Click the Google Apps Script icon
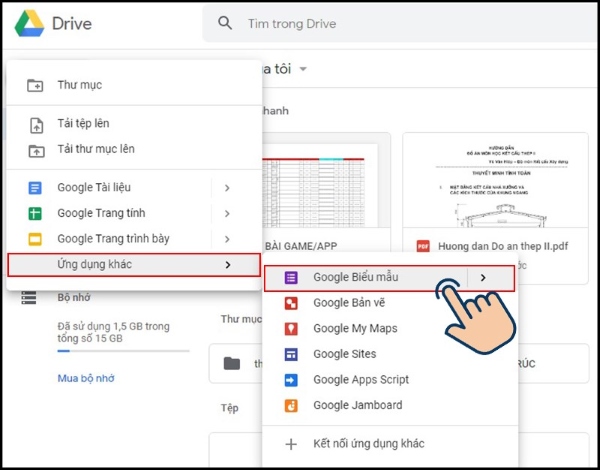The height and width of the screenshot is (470, 600). [x=291, y=380]
